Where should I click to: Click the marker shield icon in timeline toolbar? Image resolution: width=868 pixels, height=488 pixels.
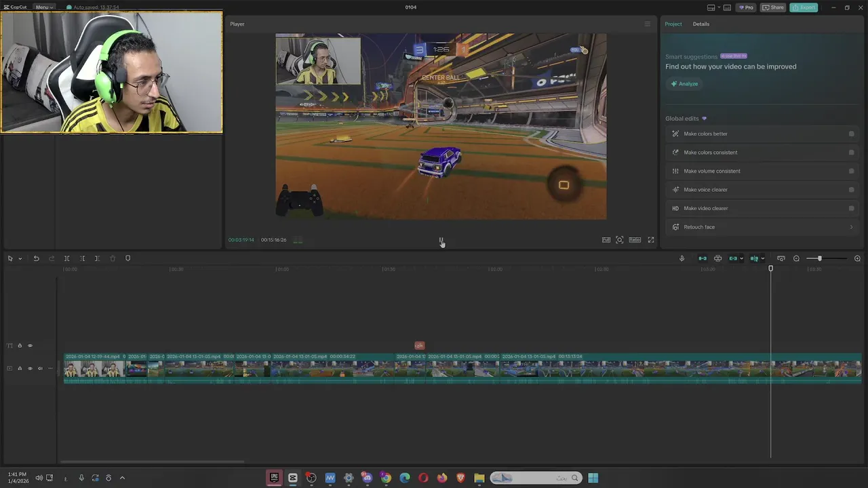(128, 258)
